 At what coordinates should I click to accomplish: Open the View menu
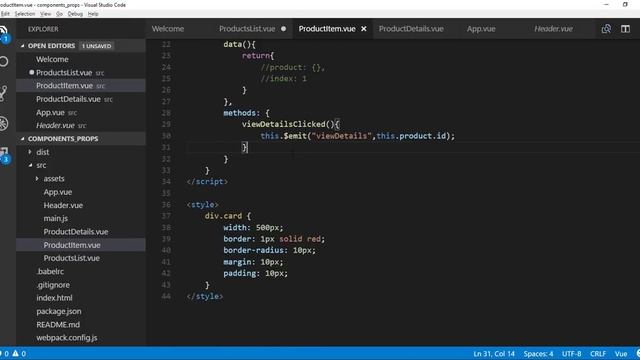45,14
